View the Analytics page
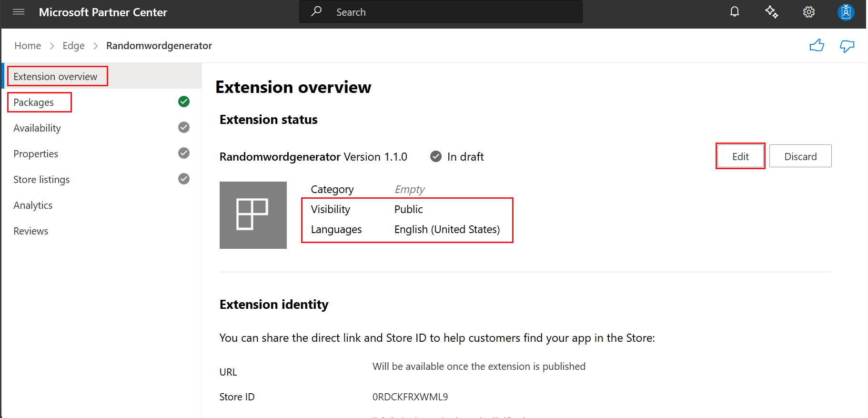 click(x=33, y=205)
